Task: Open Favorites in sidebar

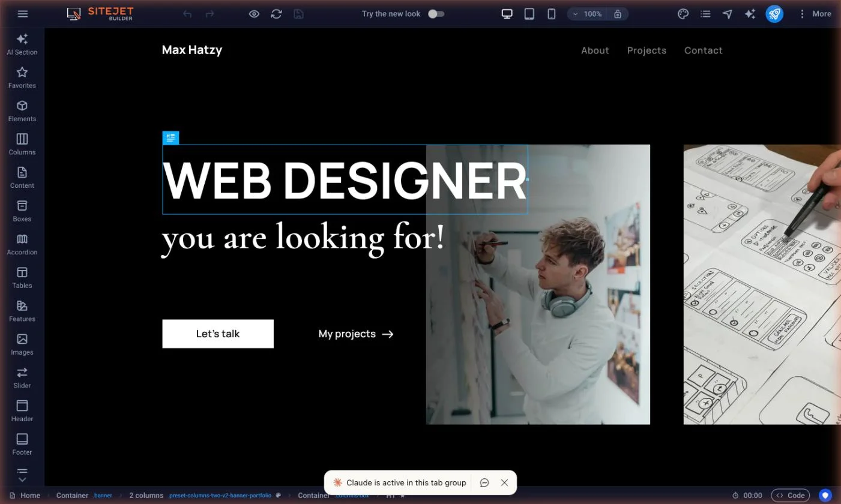Action: (x=22, y=78)
